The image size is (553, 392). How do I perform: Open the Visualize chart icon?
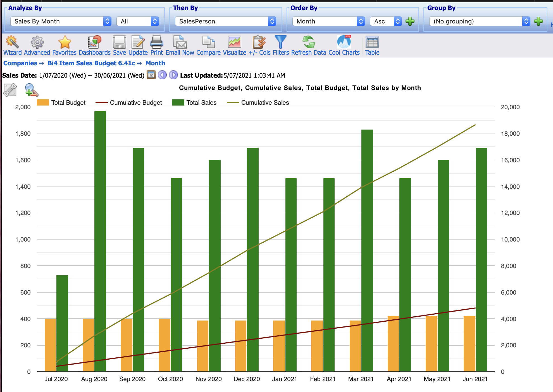(234, 42)
